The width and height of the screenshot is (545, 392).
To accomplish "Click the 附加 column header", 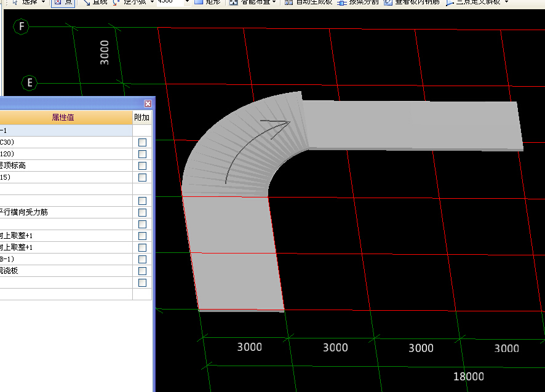I will coord(142,117).
